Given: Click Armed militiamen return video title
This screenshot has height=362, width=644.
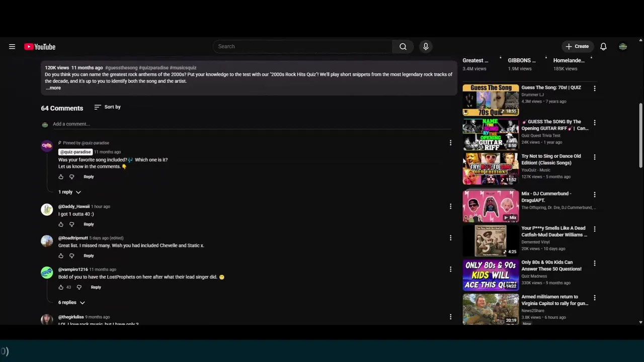Looking at the screenshot, I should coord(554,300).
